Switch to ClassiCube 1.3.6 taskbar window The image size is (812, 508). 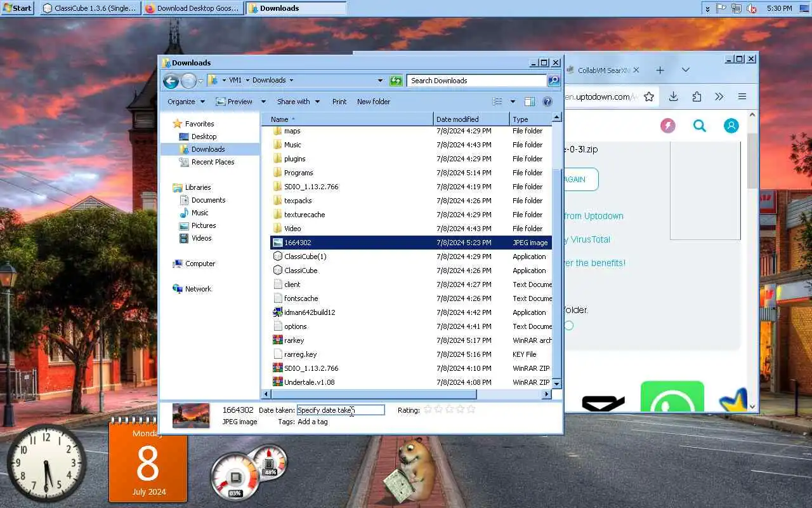click(90, 8)
